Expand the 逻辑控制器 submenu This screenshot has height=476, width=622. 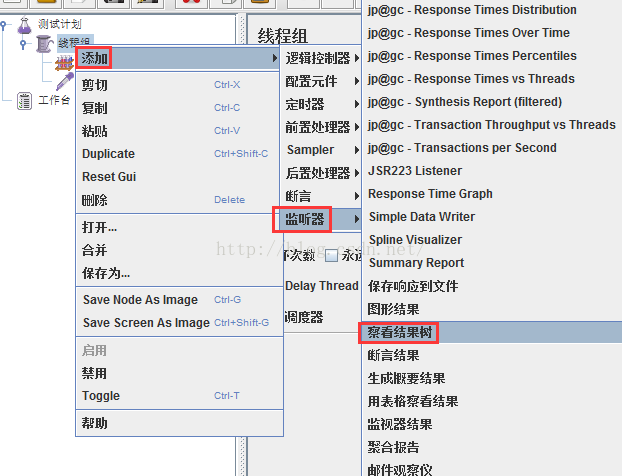tap(322, 58)
